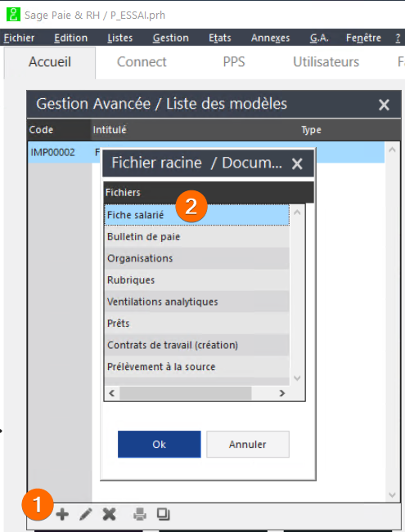Add a new model with plus icon
405x532 pixels.
[62, 514]
